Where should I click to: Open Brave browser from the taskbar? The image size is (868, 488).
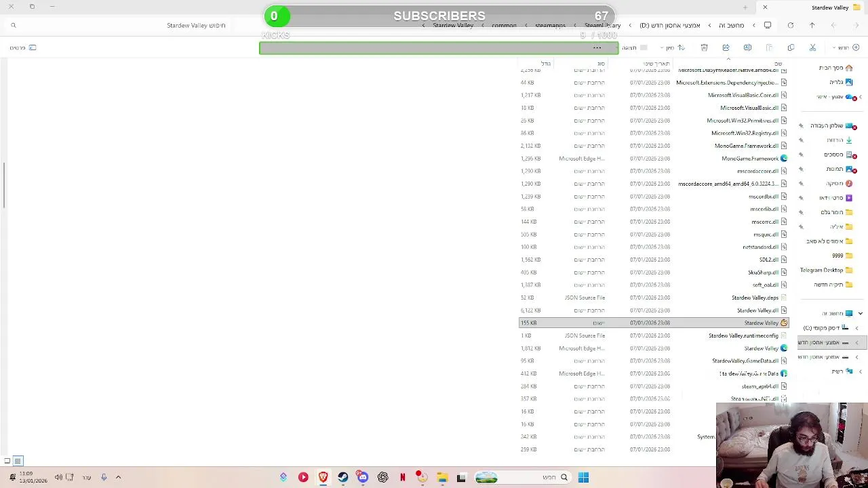[323, 478]
